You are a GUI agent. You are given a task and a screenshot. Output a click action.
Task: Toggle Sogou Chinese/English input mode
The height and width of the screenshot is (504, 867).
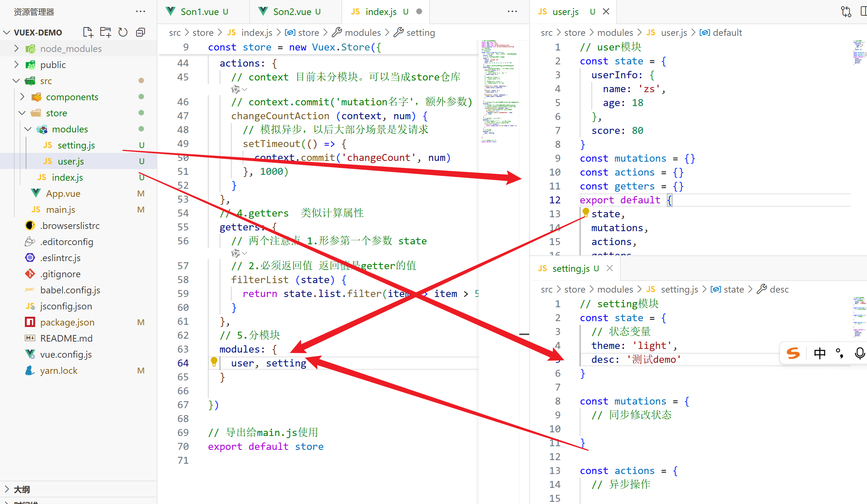819,353
